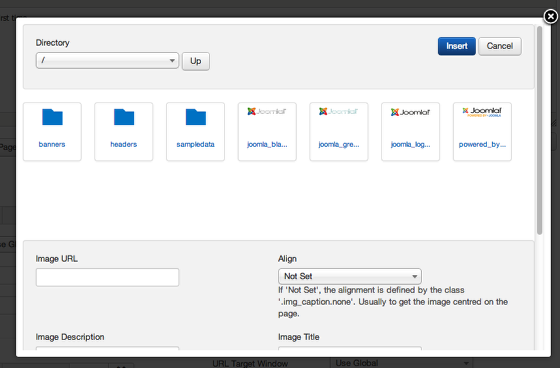Screen dimensions: 560x368
Task: Click the Cancel button
Action: point(500,46)
